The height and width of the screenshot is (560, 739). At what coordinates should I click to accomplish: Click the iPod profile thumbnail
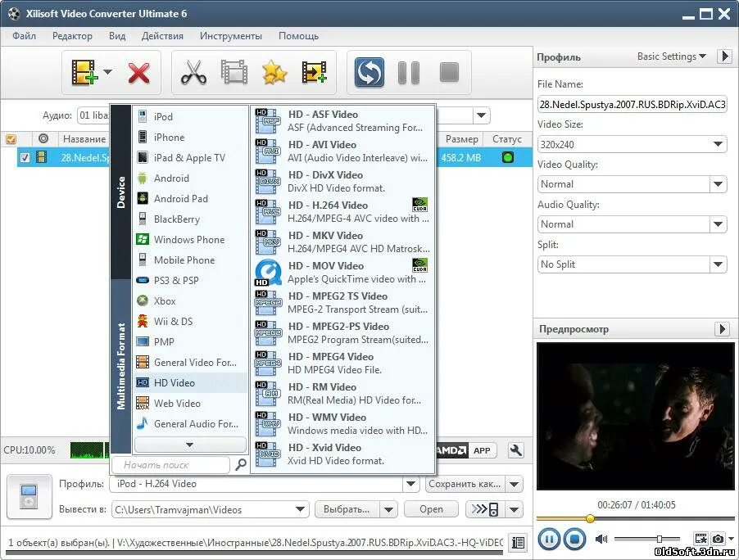pos(29,497)
